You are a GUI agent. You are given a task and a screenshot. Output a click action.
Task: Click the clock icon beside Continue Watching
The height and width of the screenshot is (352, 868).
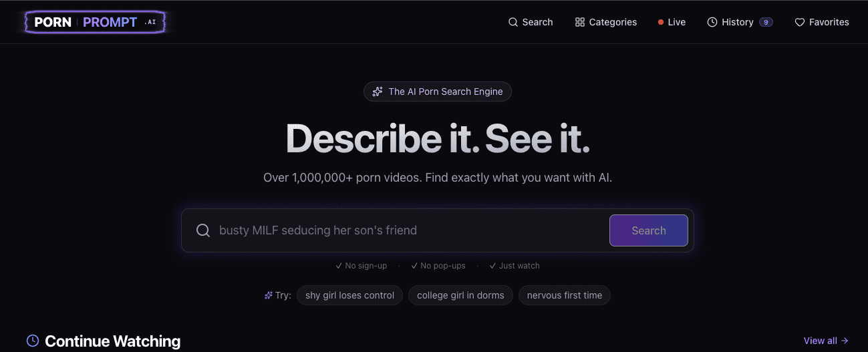tap(33, 341)
